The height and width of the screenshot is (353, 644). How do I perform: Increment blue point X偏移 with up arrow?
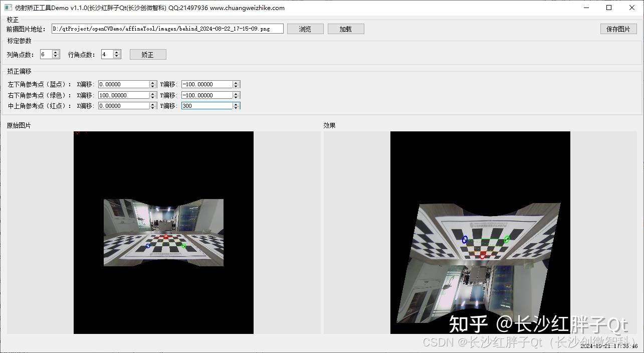coord(153,82)
